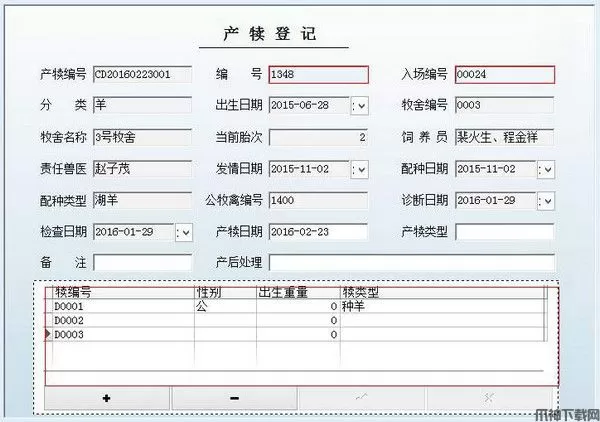Image resolution: width=600 pixels, height=422 pixels.
Task: Open the 配种日期 date dropdown
Action: coord(546,169)
